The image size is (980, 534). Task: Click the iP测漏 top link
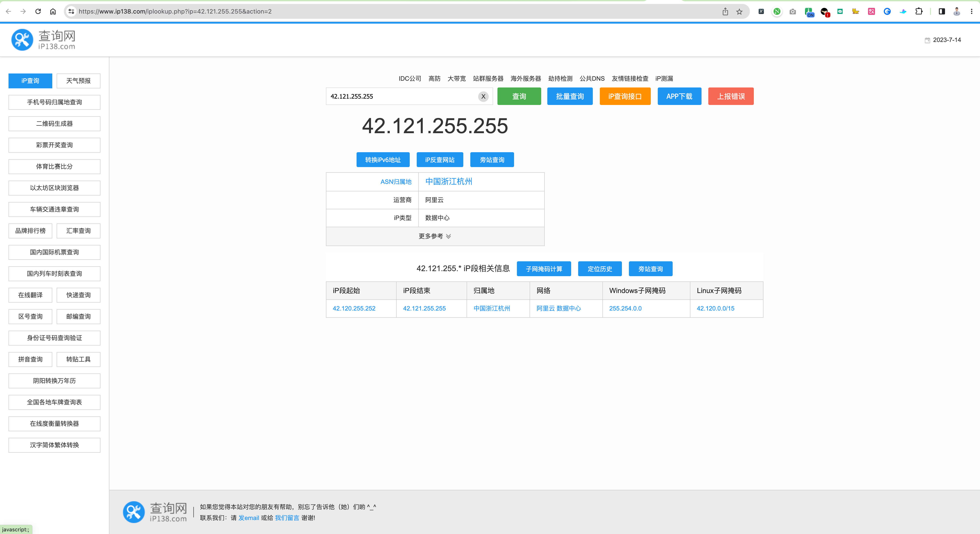664,78
